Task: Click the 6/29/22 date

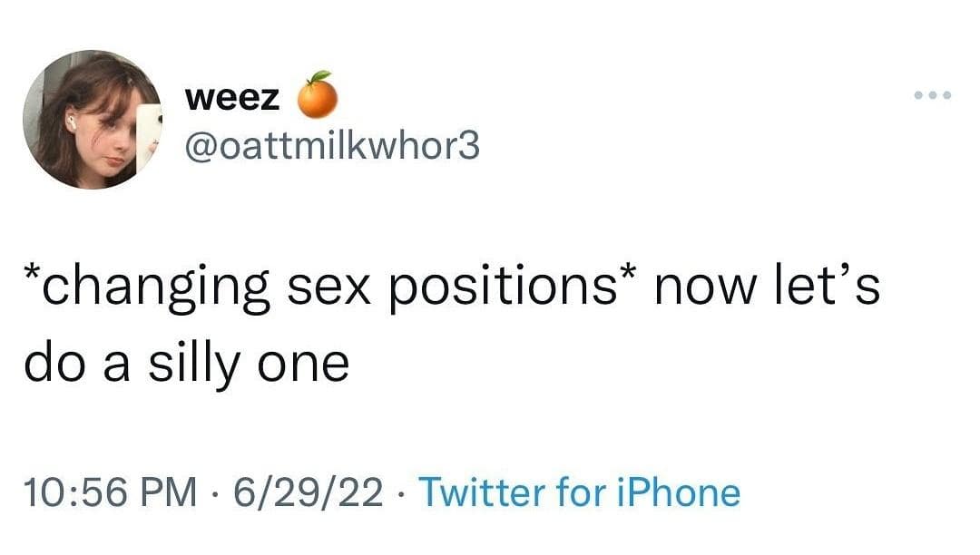Action: click(x=308, y=492)
